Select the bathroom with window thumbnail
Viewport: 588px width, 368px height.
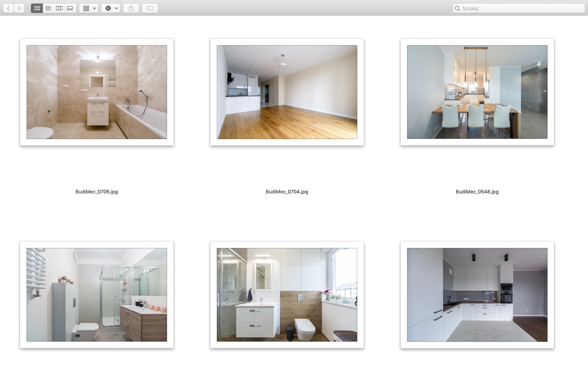[287, 295]
